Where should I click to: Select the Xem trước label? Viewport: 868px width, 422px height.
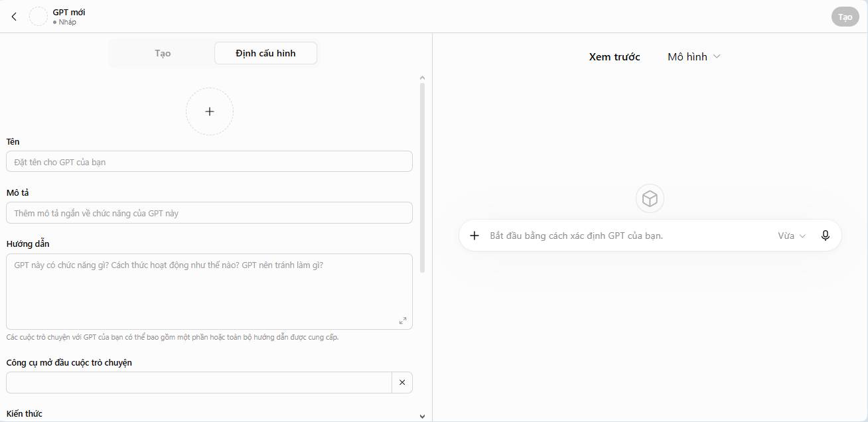tap(615, 57)
